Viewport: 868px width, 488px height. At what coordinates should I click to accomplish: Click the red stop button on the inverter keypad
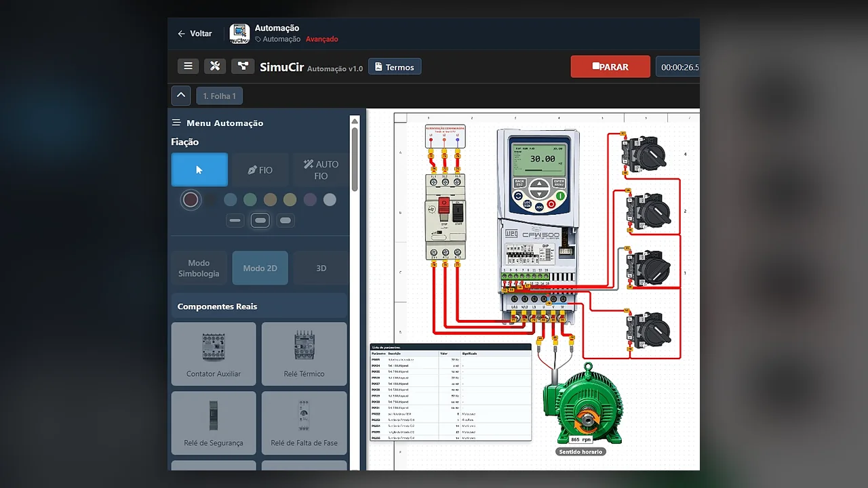551,204
